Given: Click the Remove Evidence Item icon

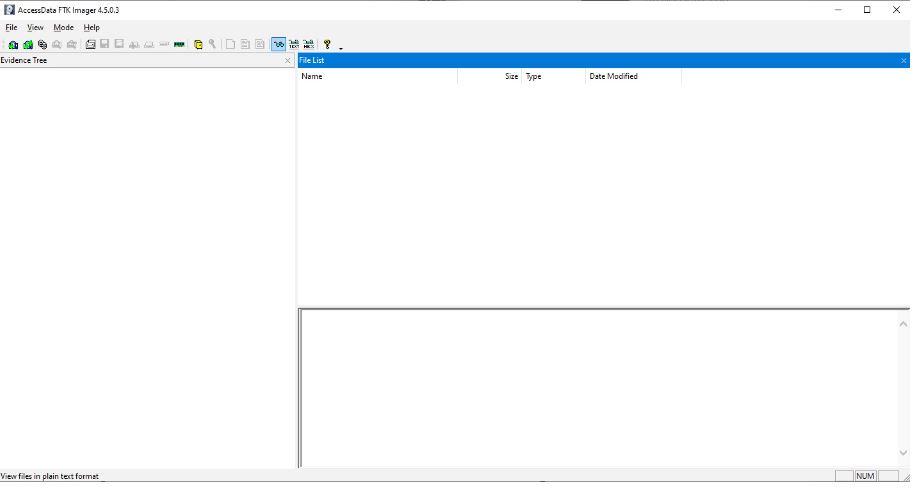Looking at the screenshot, I should (x=57, y=44).
